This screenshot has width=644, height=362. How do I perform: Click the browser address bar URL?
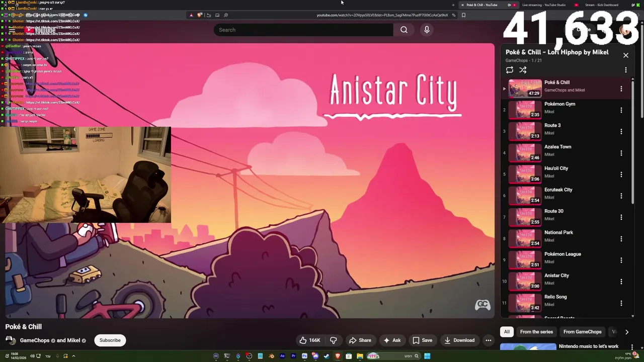tap(382, 15)
